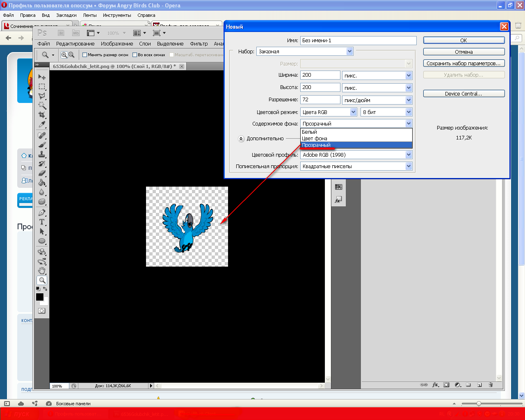The image size is (525, 420).
Task: Click the zoom-out magnifier in options bar
Action: tap(71, 55)
